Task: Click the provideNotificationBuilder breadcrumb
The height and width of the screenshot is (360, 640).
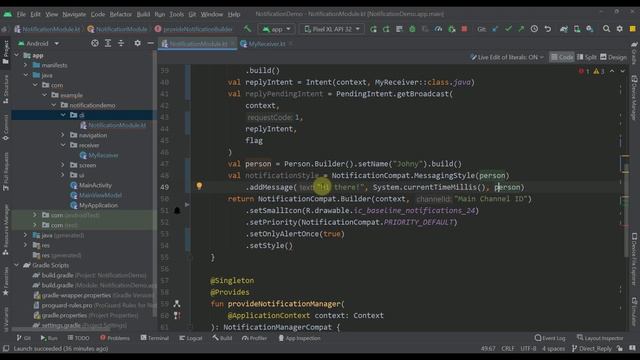Action: pos(193,29)
